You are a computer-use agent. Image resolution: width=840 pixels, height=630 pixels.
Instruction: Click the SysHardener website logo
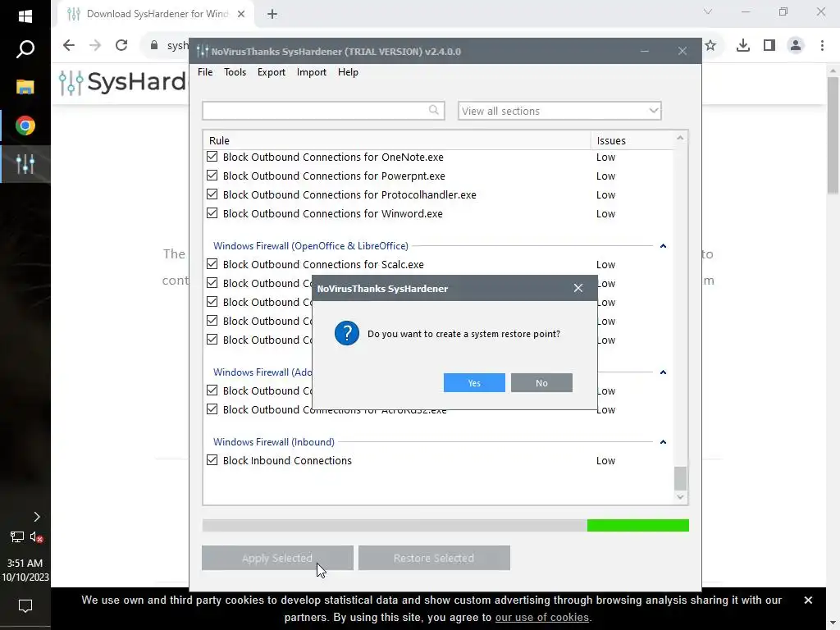123,83
